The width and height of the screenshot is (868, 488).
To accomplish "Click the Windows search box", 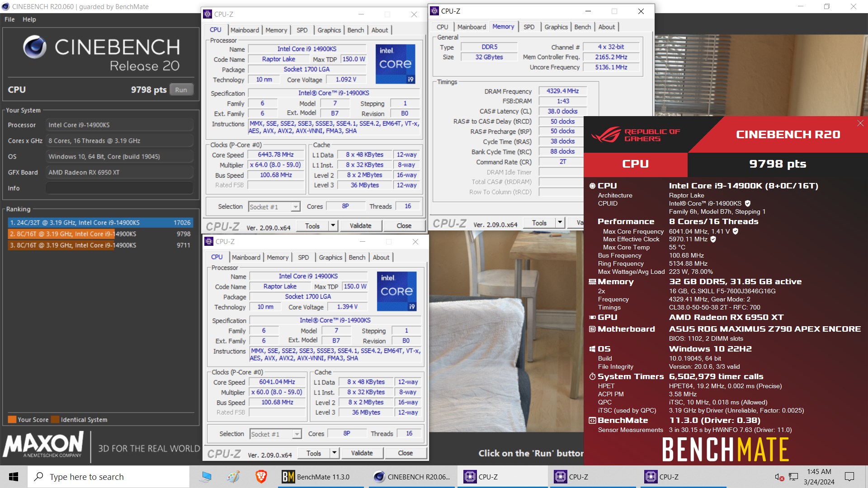I will (x=108, y=477).
